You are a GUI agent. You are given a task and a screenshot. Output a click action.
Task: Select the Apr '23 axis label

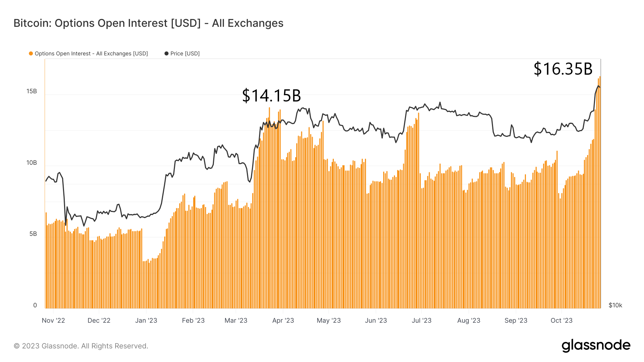point(283,321)
